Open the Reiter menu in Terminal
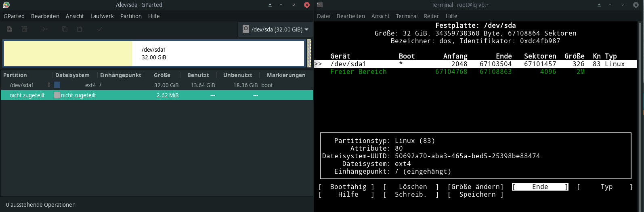The image size is (644, 212). click(x=431, y=16)
